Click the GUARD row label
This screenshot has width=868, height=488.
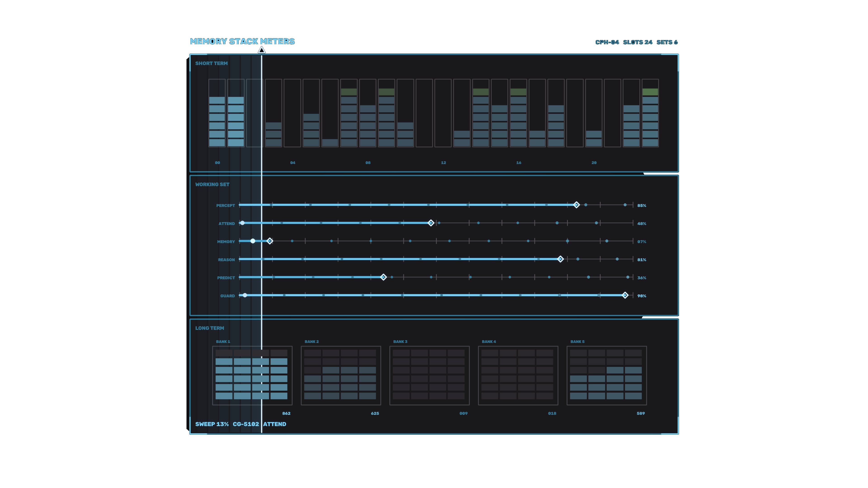click(227, 296)
